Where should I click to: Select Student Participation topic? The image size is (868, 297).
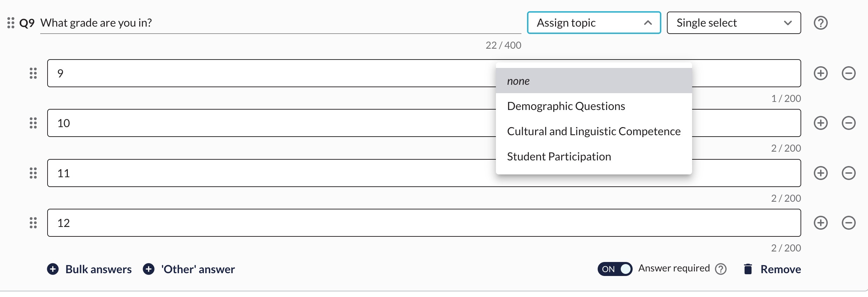(559, 157)
